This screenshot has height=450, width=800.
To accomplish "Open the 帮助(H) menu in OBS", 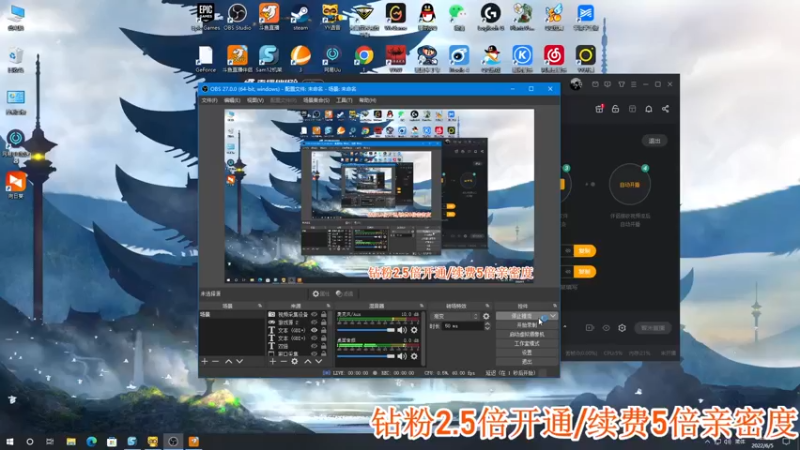I will tap(367, 101).
